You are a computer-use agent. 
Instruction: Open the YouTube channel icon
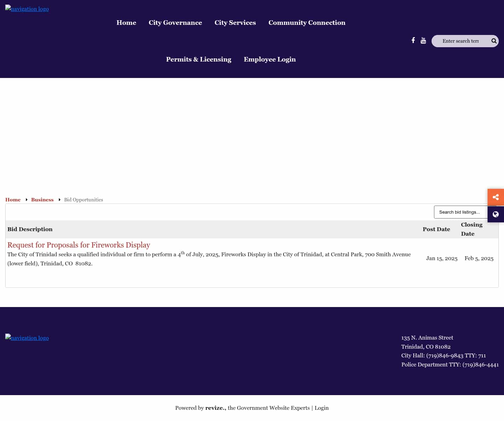423,41
